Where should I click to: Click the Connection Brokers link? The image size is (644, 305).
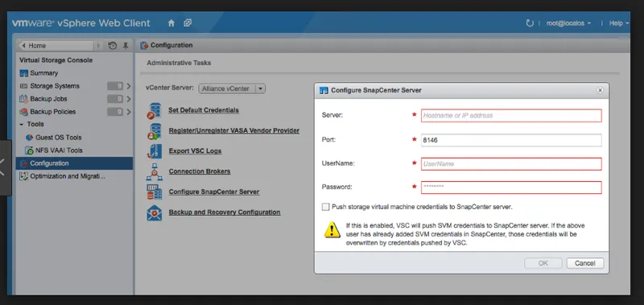200,171
